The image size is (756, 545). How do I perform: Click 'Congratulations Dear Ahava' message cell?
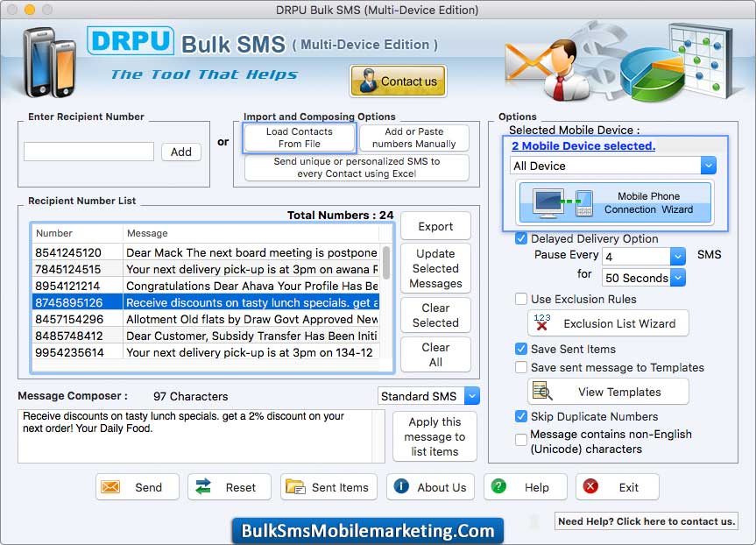251,286
